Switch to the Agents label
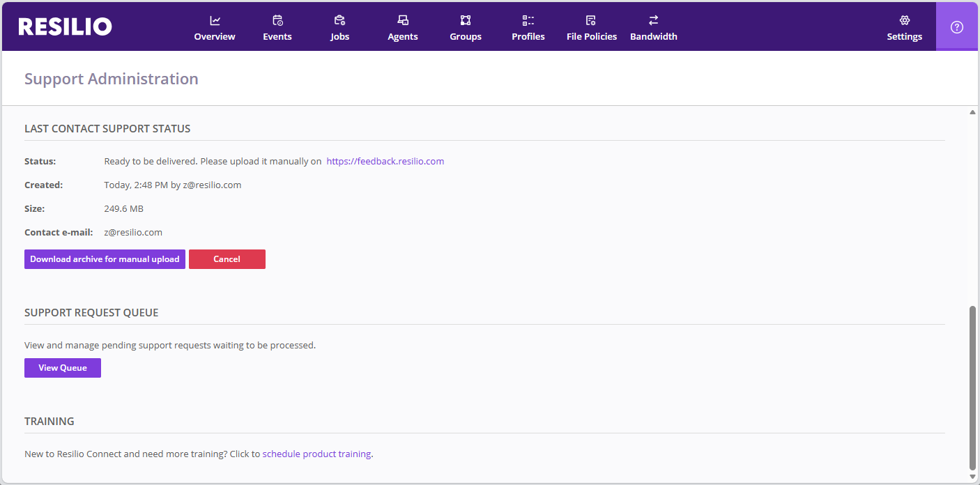The height and width of the screenshot is (485, 980). tap(403, 36)
